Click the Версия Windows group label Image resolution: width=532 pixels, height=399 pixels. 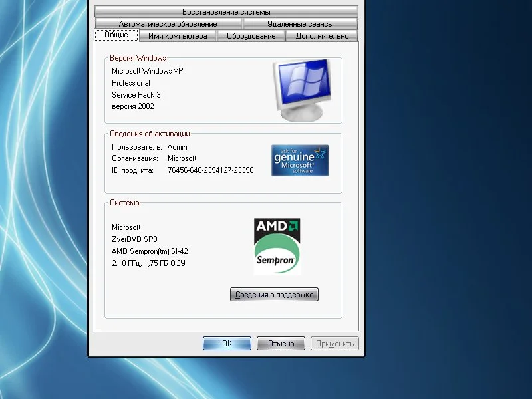pyautogui.click(x=138, y=58)
